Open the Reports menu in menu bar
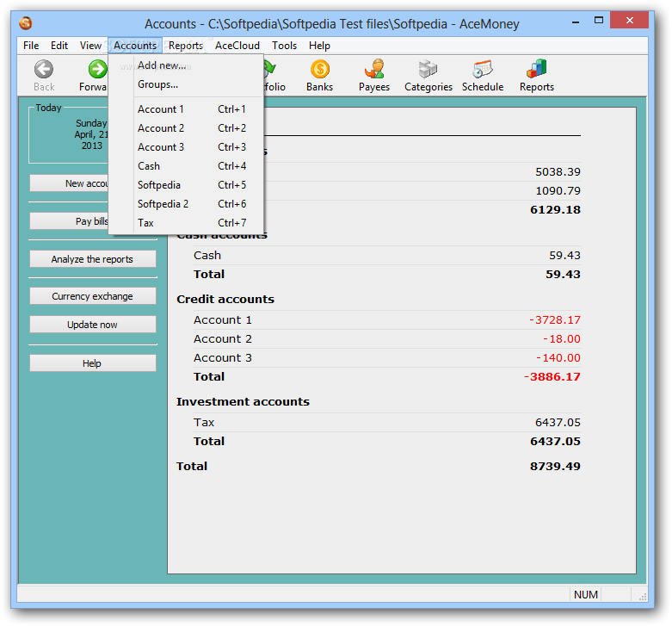 tap(186, 46)
